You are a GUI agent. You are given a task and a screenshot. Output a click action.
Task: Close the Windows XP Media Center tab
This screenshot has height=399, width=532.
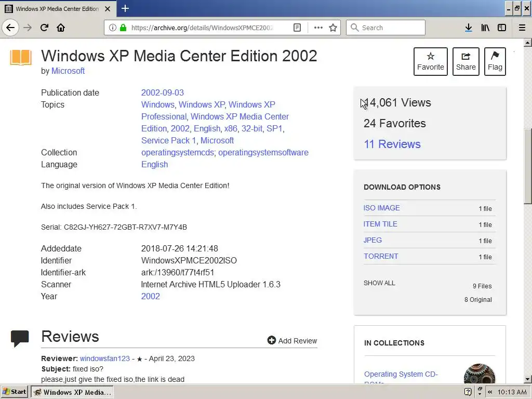[x=108, y=9]
